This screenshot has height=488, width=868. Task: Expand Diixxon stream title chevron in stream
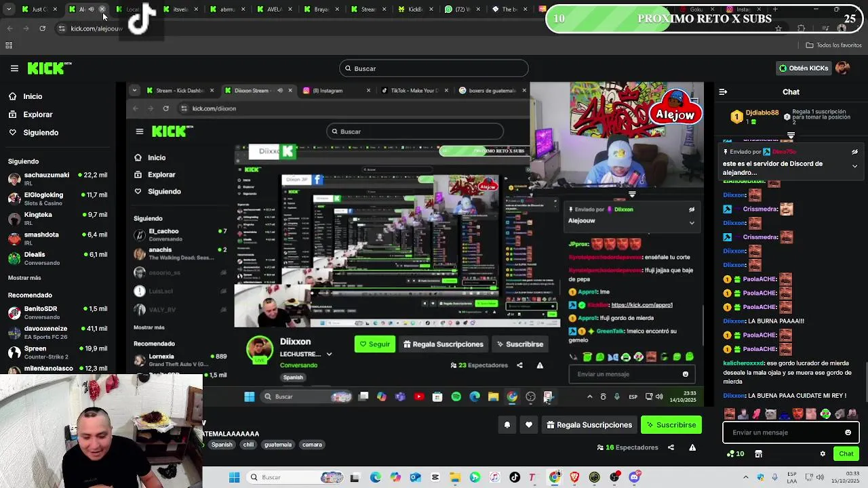[x=329, y=354]
